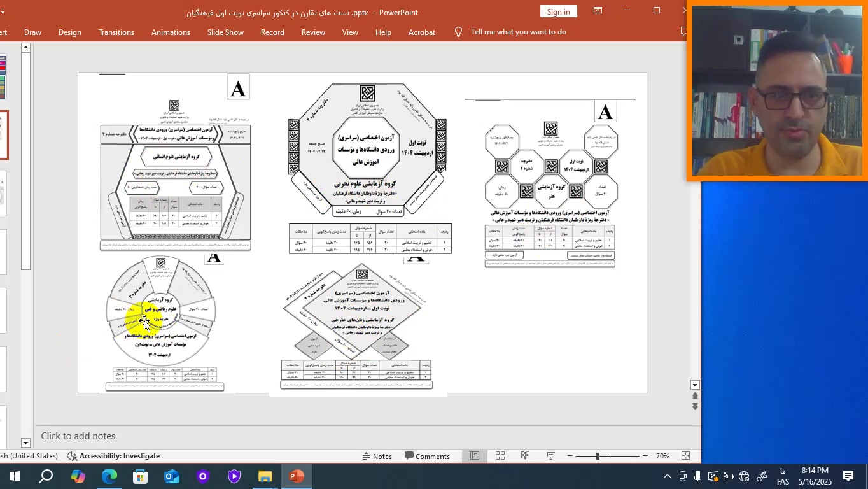Launch Copilot from the taskbar
This screenshot has width=868, height=489.
click(78, 476)
